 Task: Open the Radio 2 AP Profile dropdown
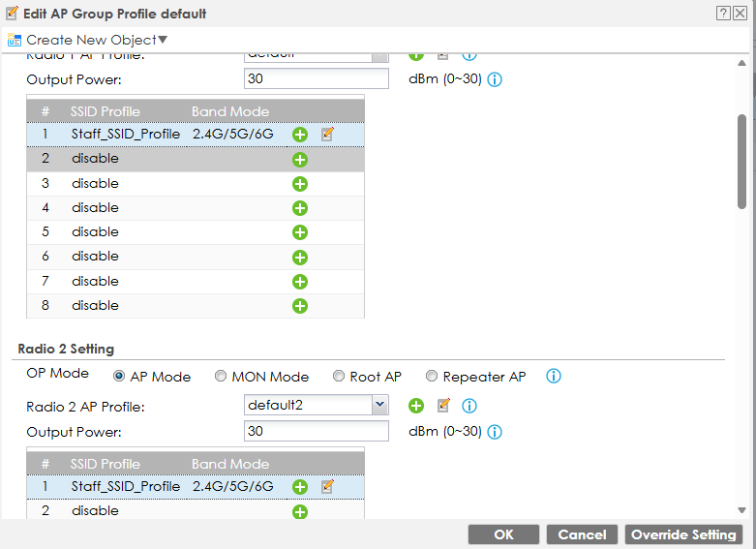(x=379, y=405)
